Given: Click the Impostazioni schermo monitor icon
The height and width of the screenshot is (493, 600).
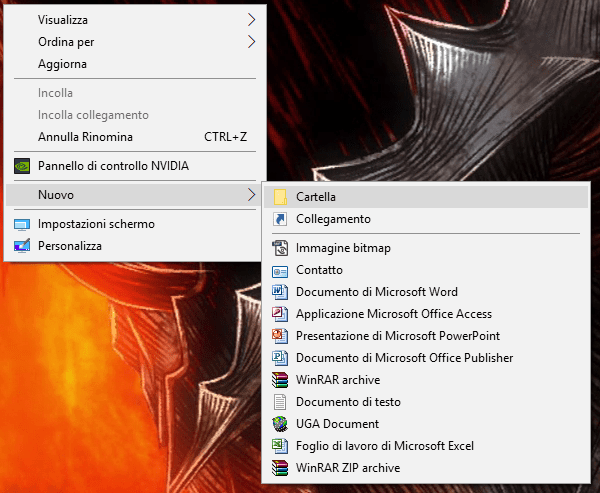Looking at the screenshot, I should [x=22, y=224].
